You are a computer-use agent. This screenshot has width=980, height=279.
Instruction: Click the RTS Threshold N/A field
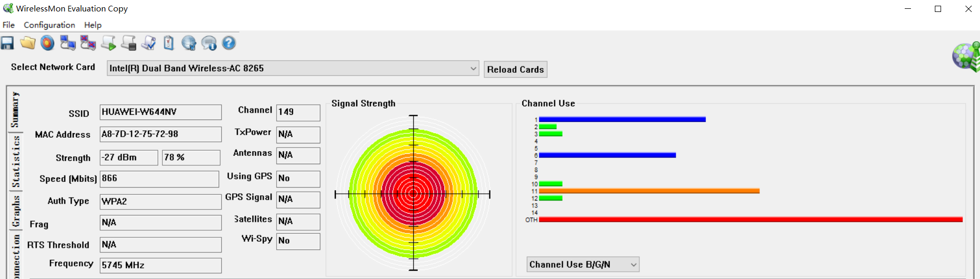coord(160,245)
